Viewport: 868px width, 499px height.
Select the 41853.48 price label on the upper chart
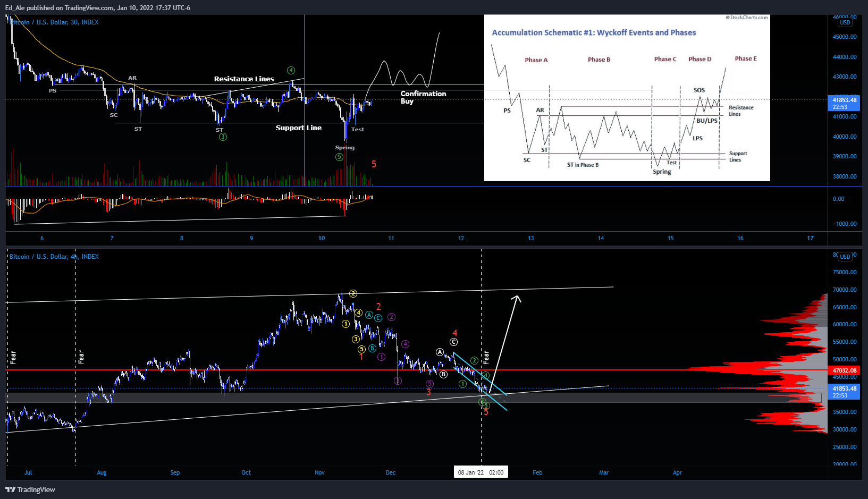pyautogui.click(x=844, y=103)
